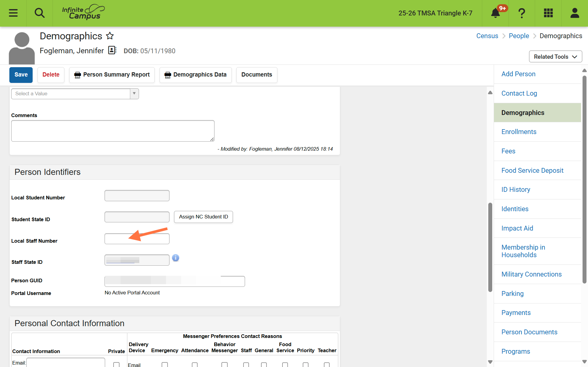Open the 25-26 TMSA Triangle K-7 context selector
Screen dimensions: 588x367
point(435,13)
